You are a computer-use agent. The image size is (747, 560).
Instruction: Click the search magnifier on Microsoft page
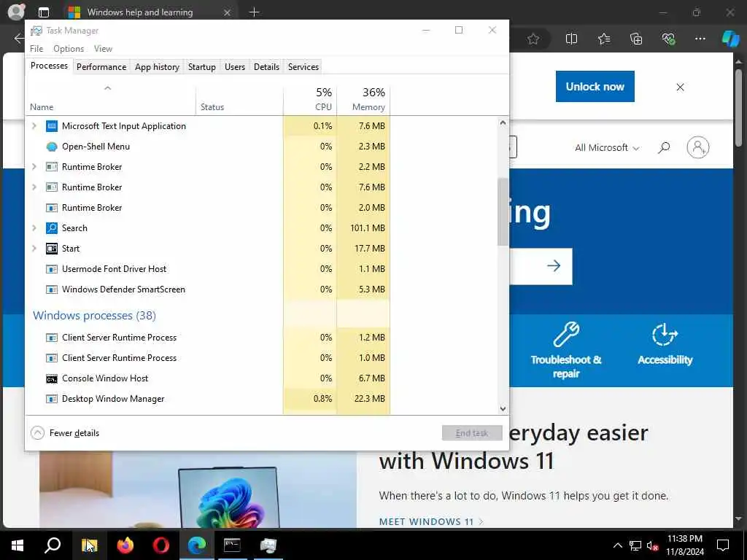point(664,147)
